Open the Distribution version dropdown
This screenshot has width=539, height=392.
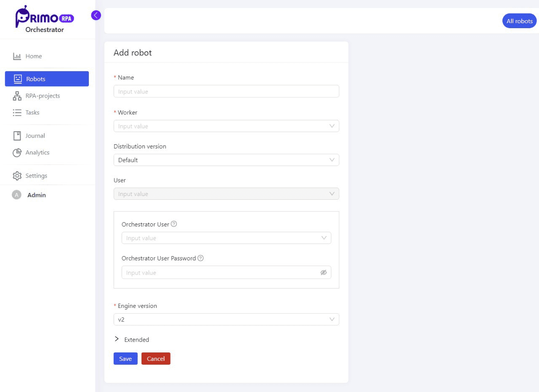click(x=226, y=160)
